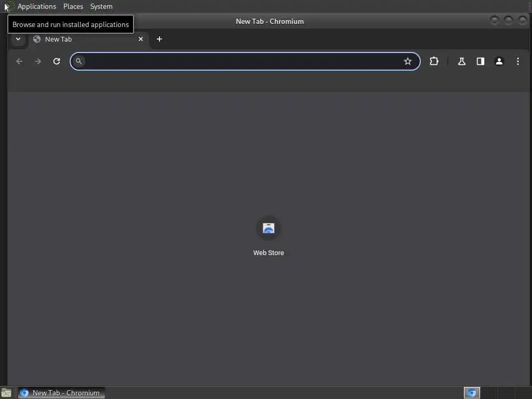Open the Extensions puzzle icon

tap(434, 61)
